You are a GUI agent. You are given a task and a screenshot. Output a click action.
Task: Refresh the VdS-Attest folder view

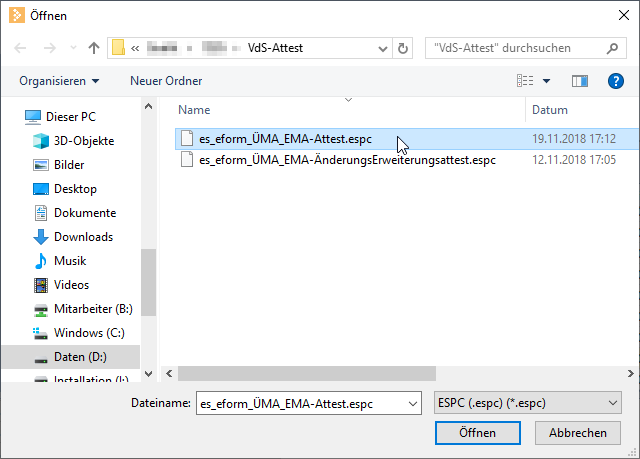click(x=403, y=48)
